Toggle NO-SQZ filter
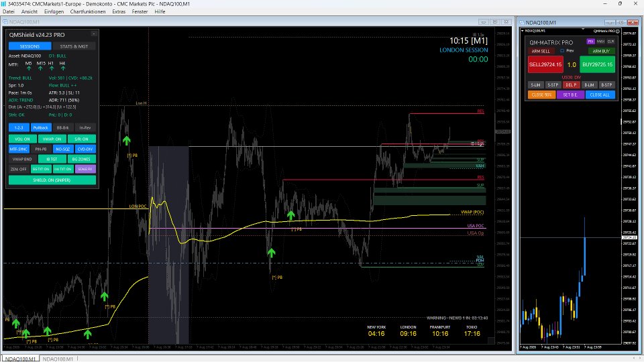 [x=63, y=149]
